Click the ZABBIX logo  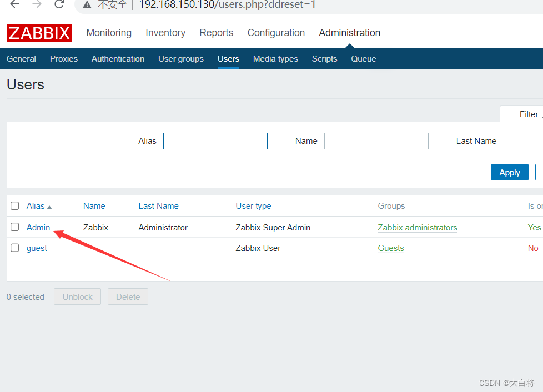39,33
